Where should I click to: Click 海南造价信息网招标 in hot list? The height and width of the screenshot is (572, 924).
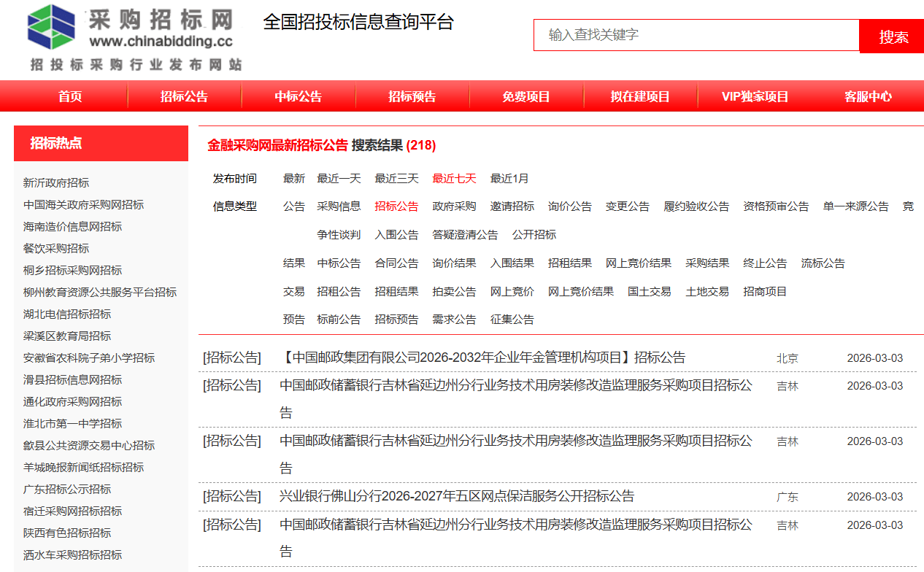point(72,227)
